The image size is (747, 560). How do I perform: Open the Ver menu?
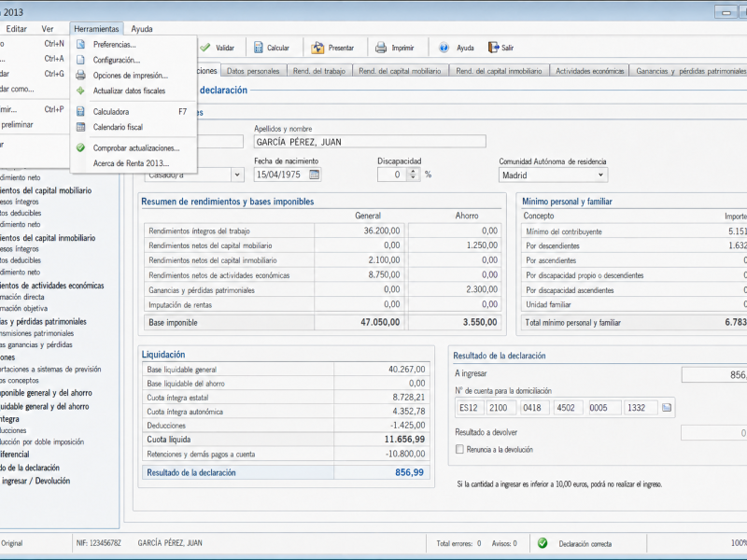tap(48, 29)
